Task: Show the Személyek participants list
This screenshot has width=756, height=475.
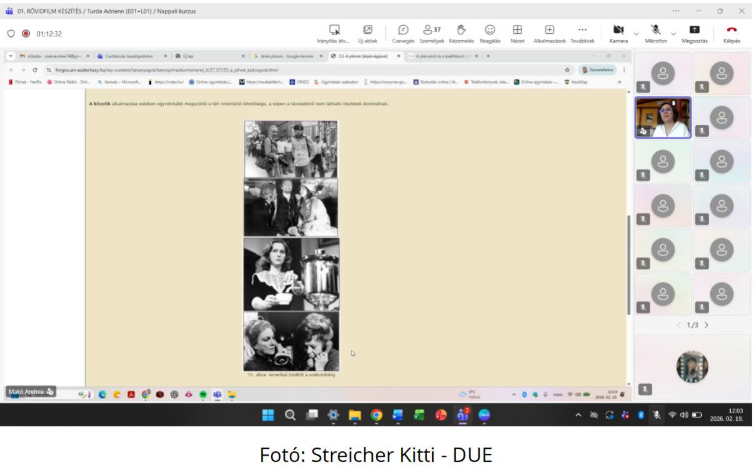Action: (x=432, y=34)
